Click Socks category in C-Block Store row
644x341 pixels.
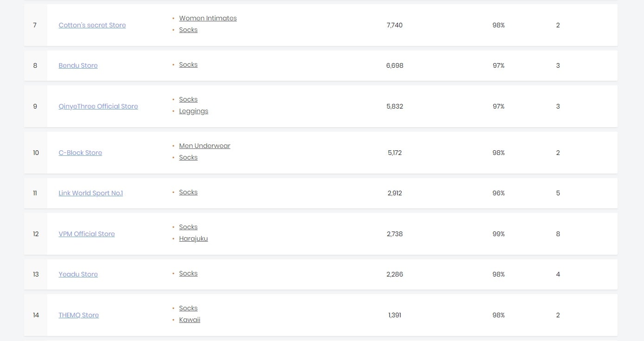pyautogui.click(x=188, y=157)
